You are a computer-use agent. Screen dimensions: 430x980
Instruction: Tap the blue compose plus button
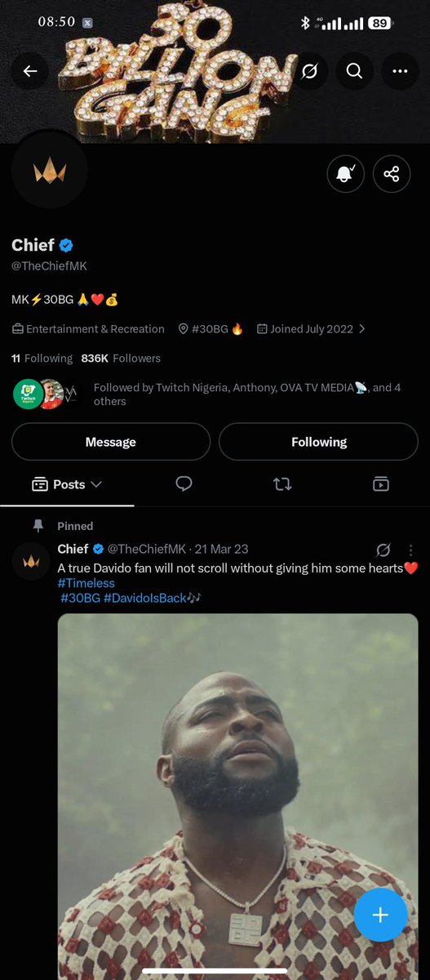point(380,914)
